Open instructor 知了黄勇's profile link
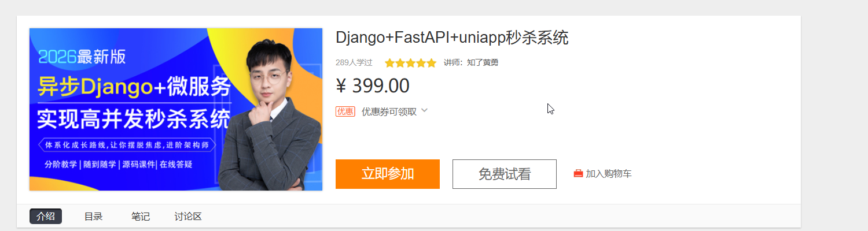The width and height of the screenshot is (868, 231). point(483,62)
